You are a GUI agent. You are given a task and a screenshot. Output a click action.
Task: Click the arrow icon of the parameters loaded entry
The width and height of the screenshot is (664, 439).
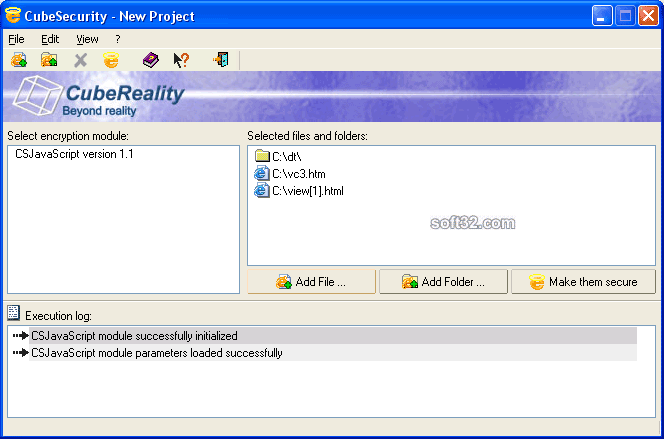click(20, 353)
